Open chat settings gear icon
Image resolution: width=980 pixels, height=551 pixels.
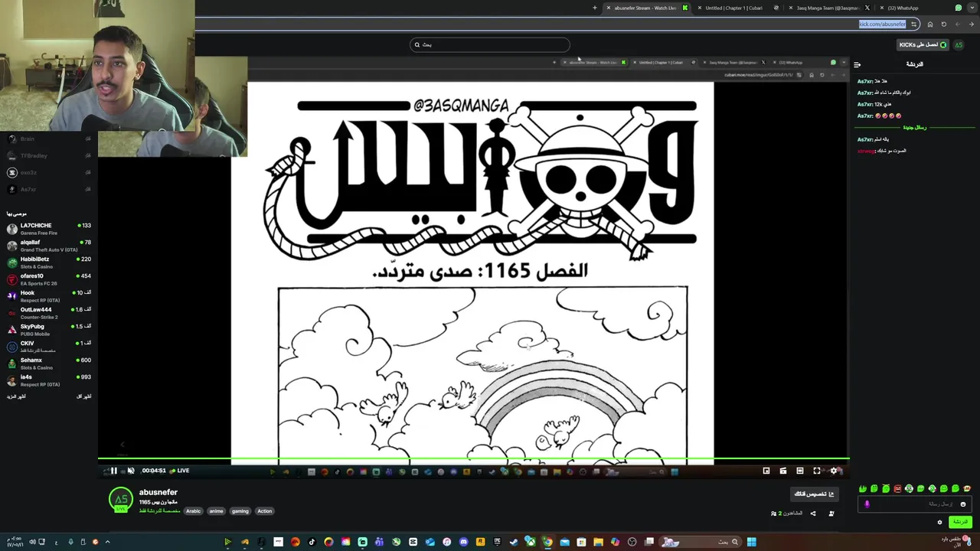click(939, 523)
